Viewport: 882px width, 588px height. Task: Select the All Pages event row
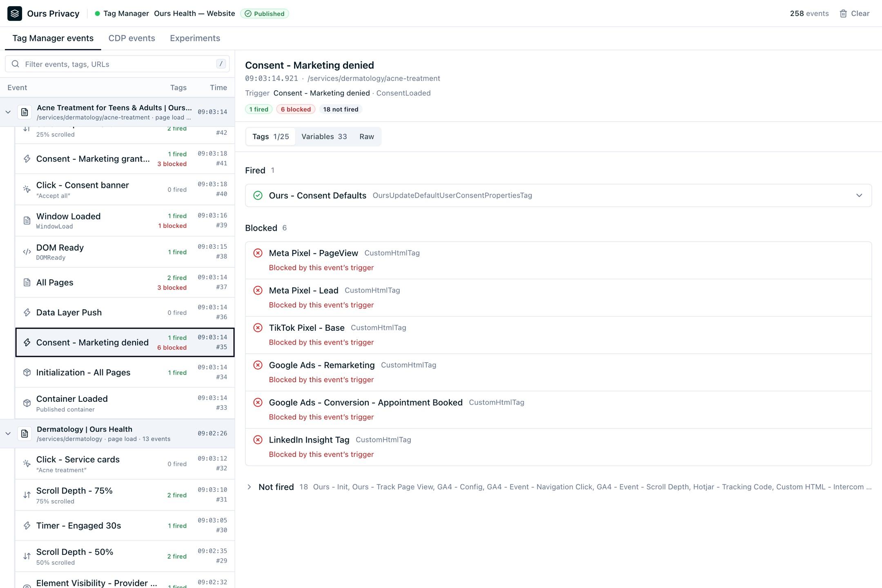(x=125, y=283)
